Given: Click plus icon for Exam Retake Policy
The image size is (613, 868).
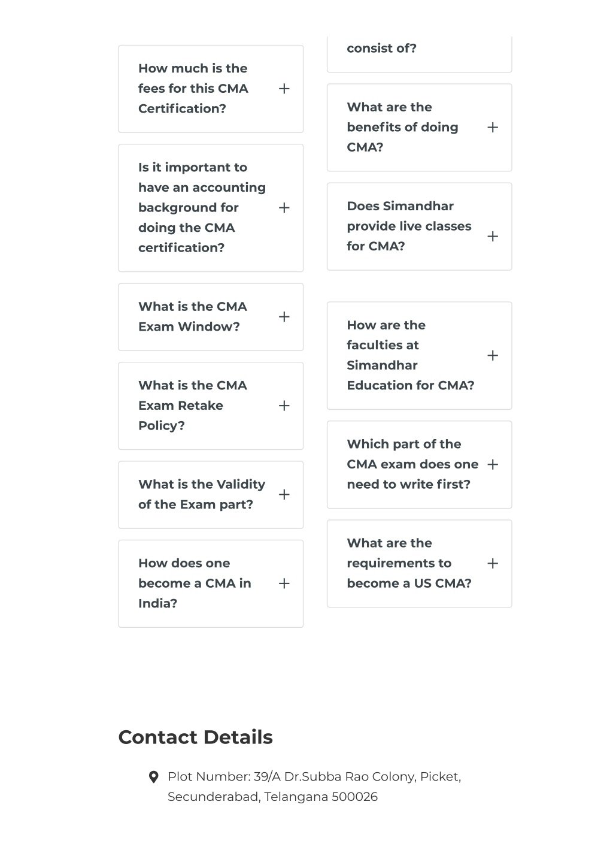Looking at the screenshot, I should pyautogui.click(x=284, y=406).
